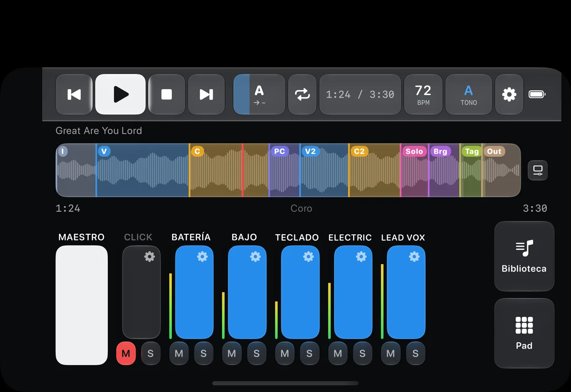Solo the BATERÍA track
The height and width of the screenshot is (392, 571).
tap(204, 353)
